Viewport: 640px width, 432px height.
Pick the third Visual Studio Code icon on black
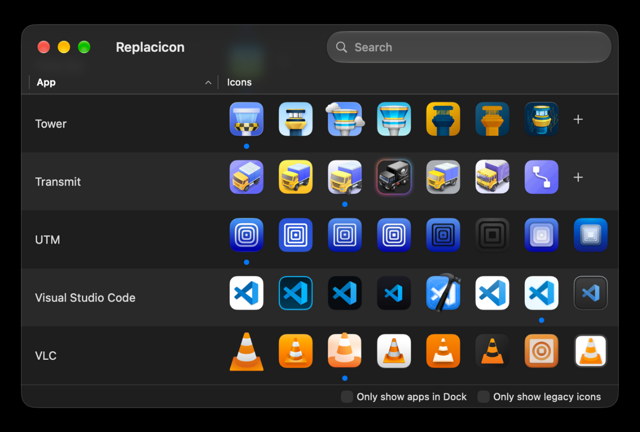pyautogui.click(x=345, y=293)
